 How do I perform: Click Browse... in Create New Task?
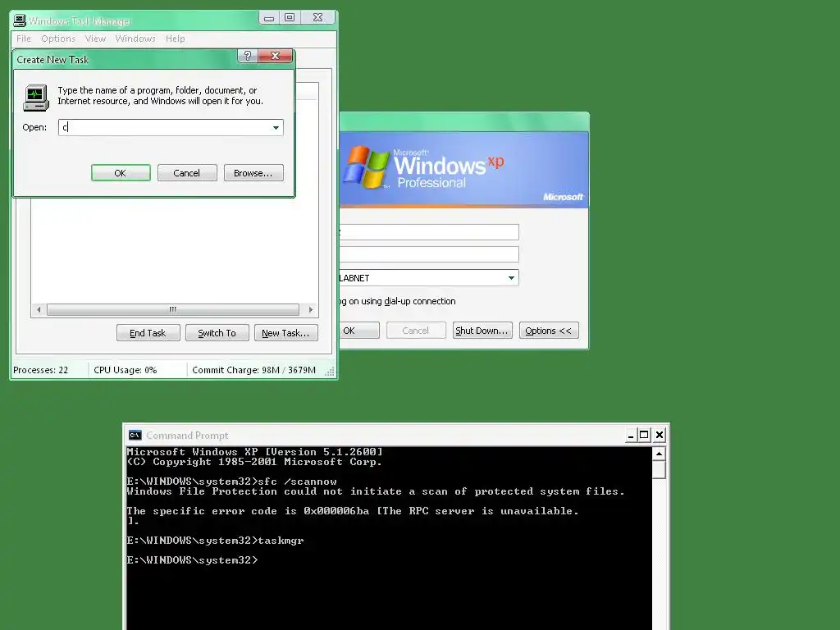click(x=253, y=173)
